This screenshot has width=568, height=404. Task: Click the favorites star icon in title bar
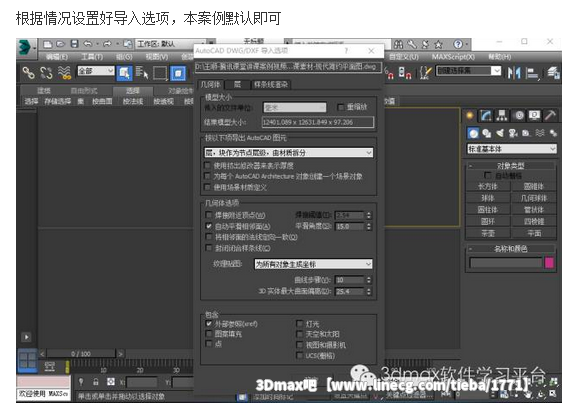pyautogui.click(x=438, y=44)
